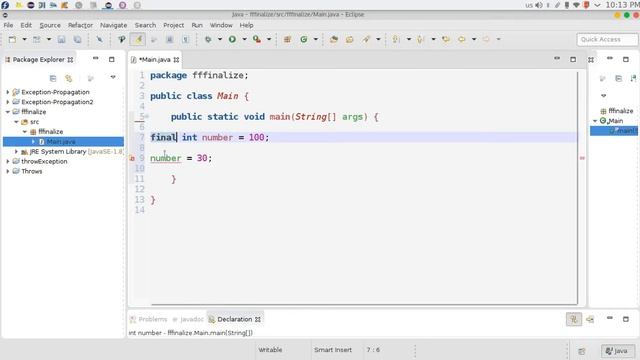Expand the Exception-Propagation project
The height and width of the screenshot is (360, 640).
8,92
